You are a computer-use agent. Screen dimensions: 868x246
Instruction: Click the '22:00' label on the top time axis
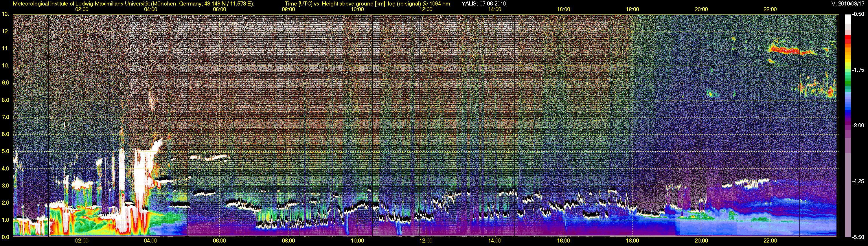click(770, 10)
